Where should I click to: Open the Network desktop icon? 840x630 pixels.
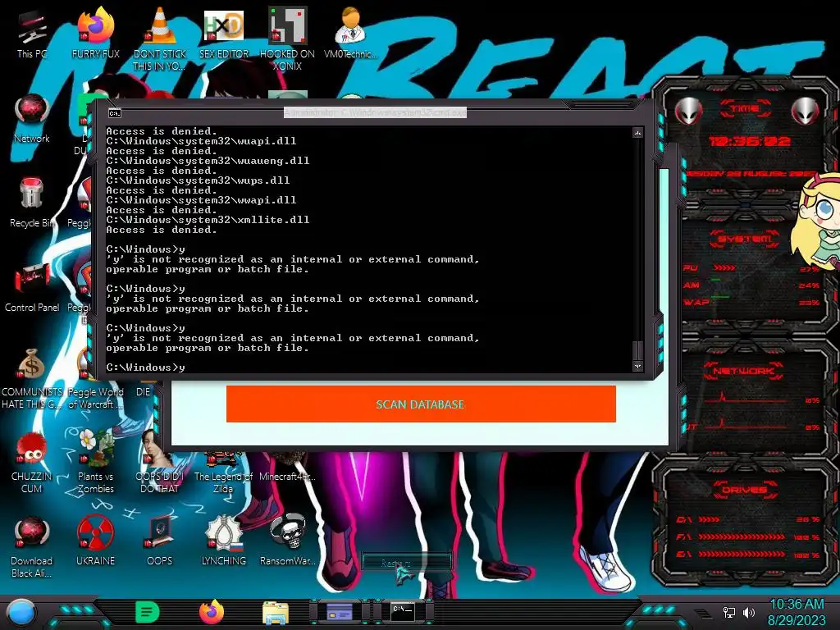click(32, 119)
